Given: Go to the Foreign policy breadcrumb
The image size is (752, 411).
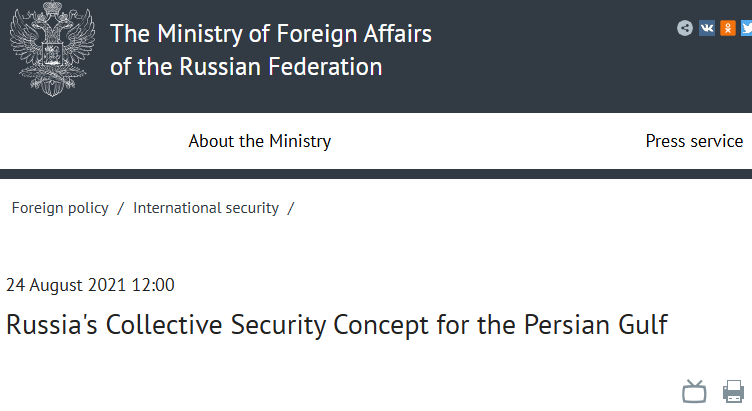Looking at the screenshot, I should point(60,208).
